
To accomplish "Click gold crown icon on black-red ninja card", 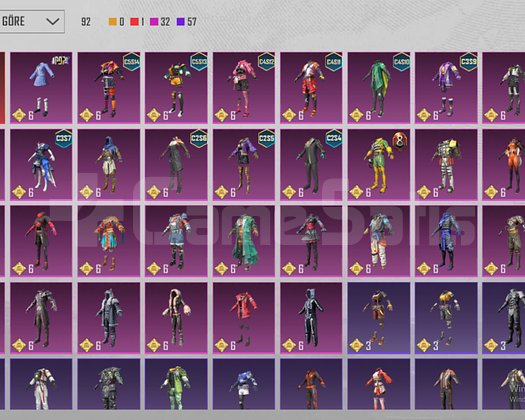I will click(19, 268).
